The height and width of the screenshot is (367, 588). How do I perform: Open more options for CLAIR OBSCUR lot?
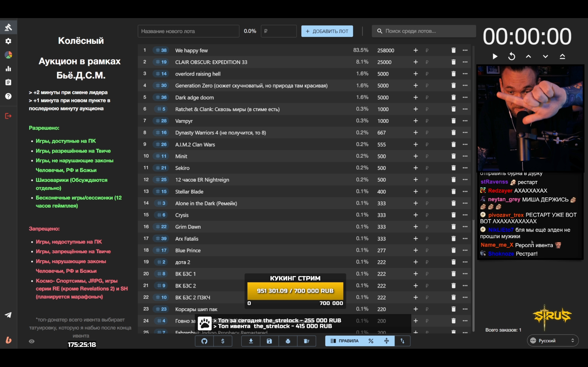click(x=465, y=62)
